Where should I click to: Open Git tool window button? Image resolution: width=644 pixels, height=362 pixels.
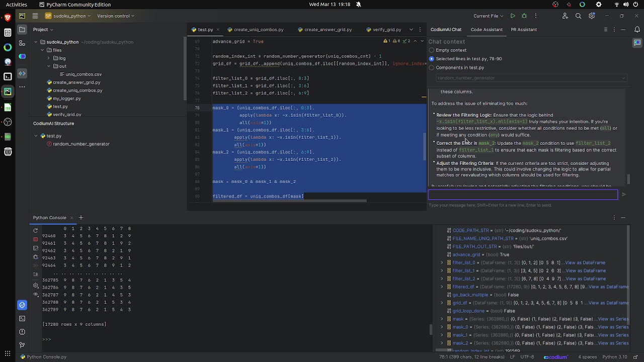pos(22,345)
